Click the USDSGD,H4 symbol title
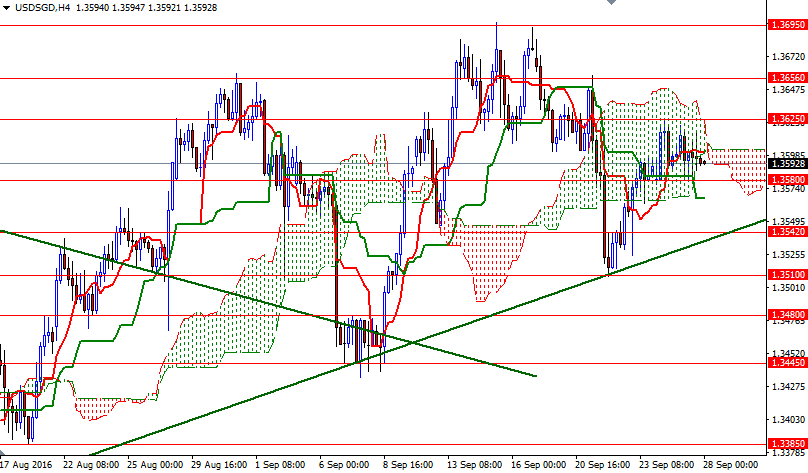Screen dimensions: 808x473 [43, 8]
